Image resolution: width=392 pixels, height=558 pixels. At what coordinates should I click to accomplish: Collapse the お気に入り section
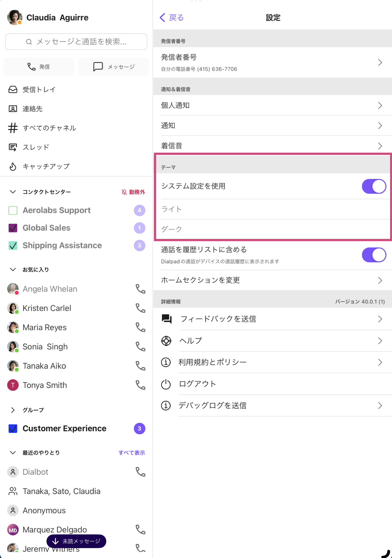(x=13, y=269)
